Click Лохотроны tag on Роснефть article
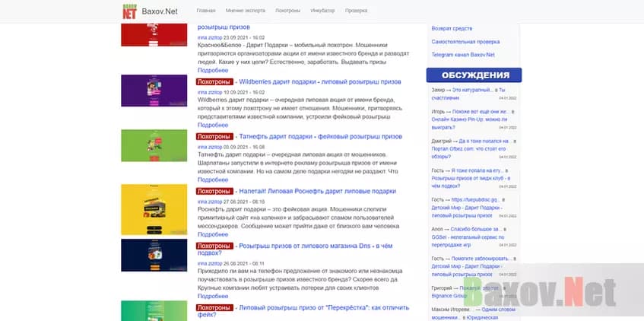This screenshot has height=321, width=644. tap(215, 191)
